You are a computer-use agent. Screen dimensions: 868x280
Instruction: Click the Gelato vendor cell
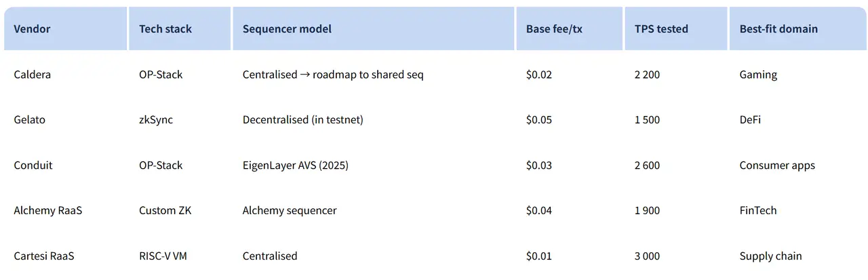pos(29,120)
